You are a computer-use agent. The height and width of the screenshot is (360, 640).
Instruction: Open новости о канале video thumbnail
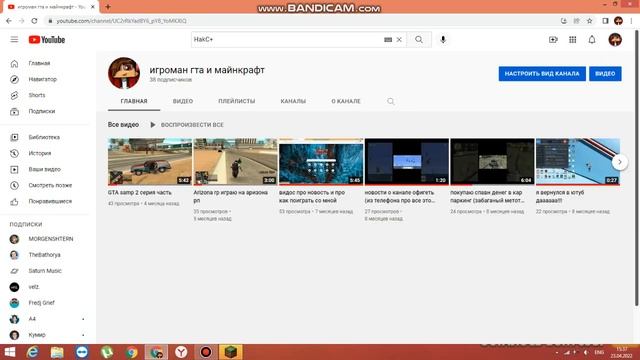tap(407, 162)
